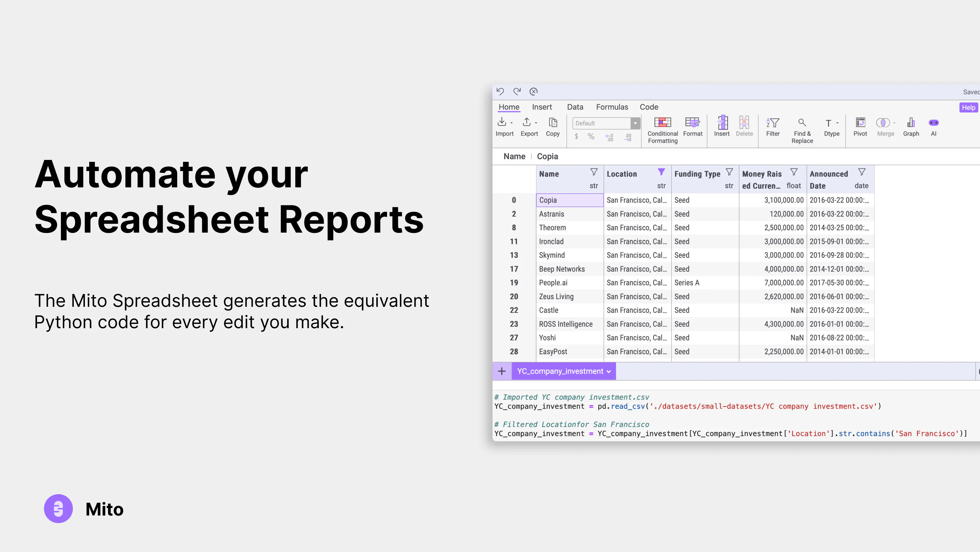Screen dimensions: 980x552
Task: Expand the Import dropdown arrow
Action: click(x=512, y=123)
